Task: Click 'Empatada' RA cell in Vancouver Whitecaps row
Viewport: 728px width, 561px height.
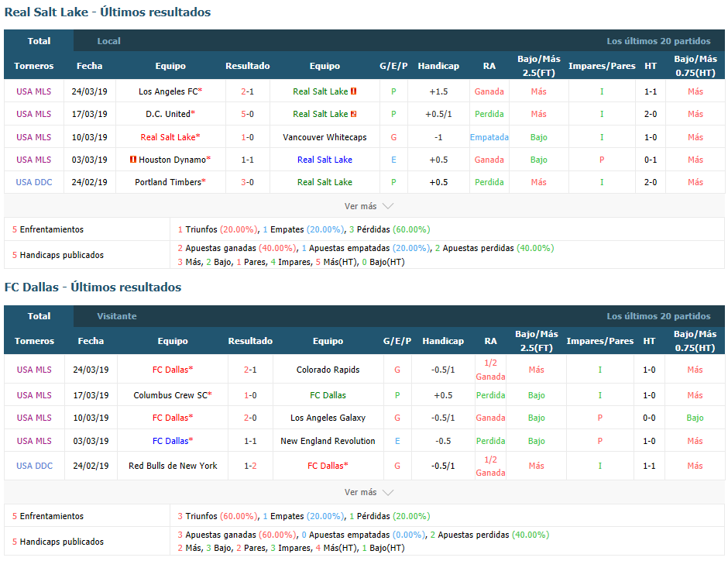Action: click(x=489, y=137)
